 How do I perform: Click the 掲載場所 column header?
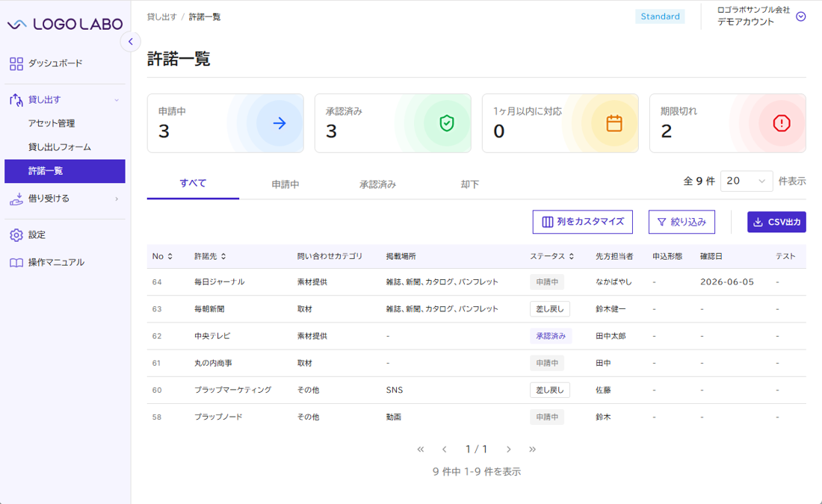pyautogui.click(x=401, y=256)
